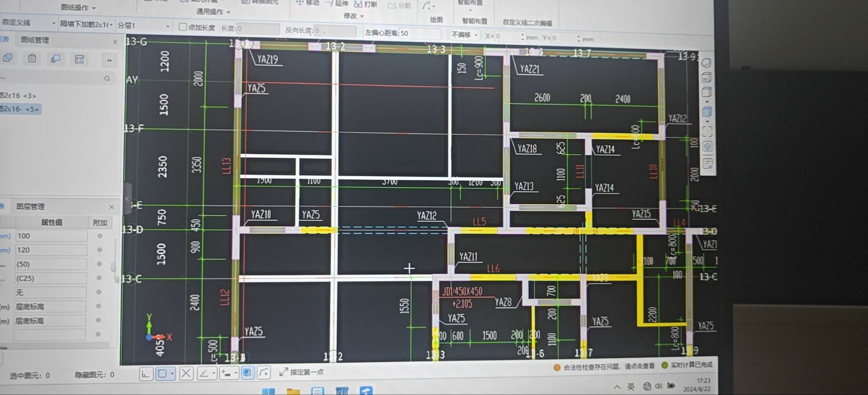Expand more tools with double-arrow button
Screen dimensions: 868x395
109,60
